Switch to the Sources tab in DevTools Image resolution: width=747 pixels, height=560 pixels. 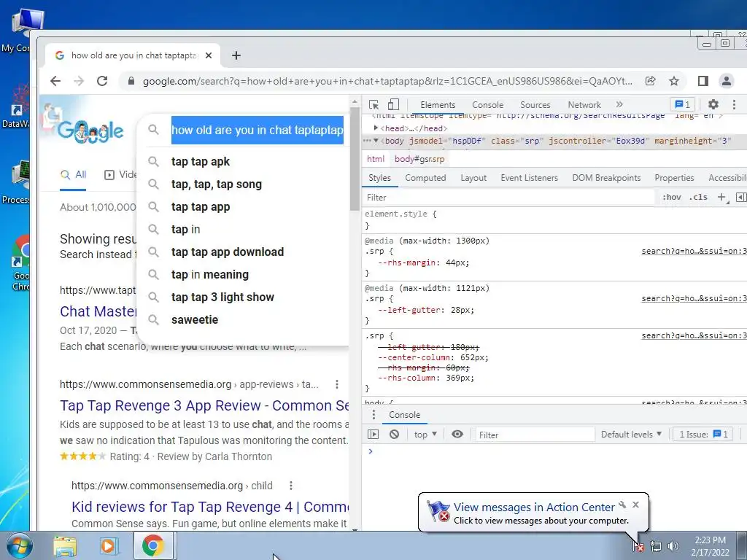coord(535,105)
